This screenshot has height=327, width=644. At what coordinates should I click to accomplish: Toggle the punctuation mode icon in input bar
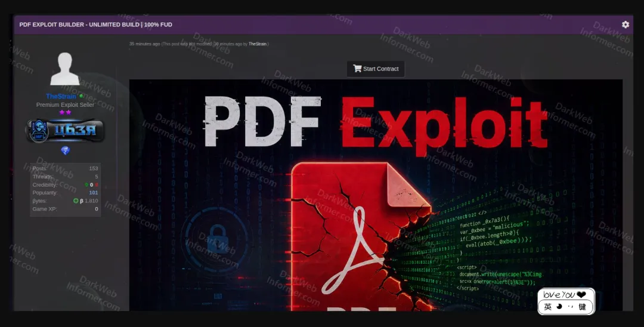(570, 307)
